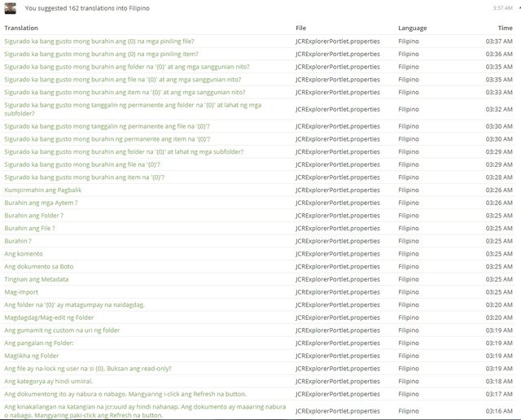Open translation 'Ang kinakailangan na katangian na jcr:uuid'
This screenshot has width=521, height=420.
[145, 411]
